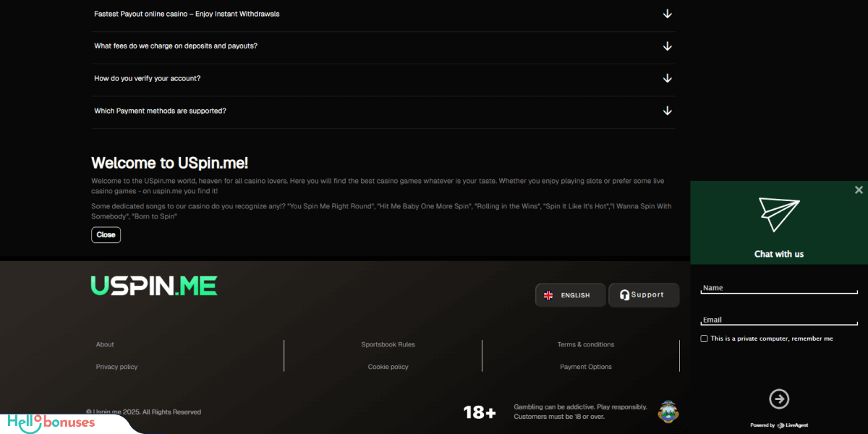Viewport: 868px width, 434px height.
Task: Focus the Email field in chat
Action: (779, 320)
